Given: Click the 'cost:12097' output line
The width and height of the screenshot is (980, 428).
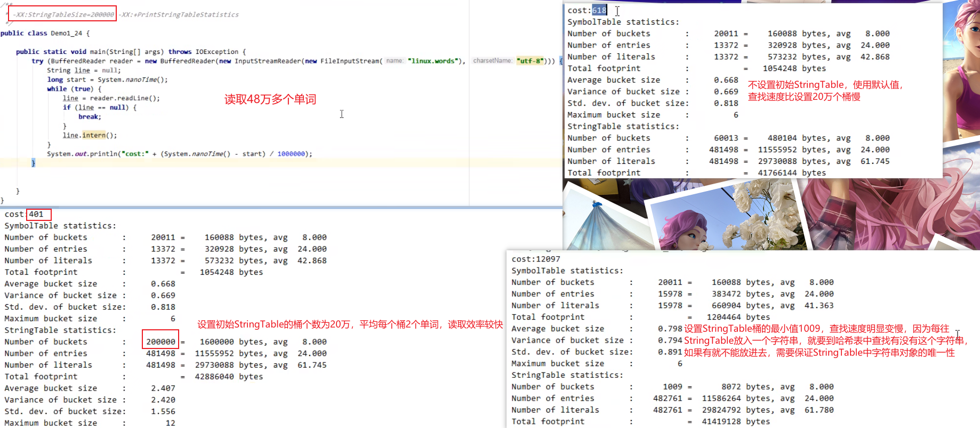Looking at the screenshot, I should tap(536, 259).
